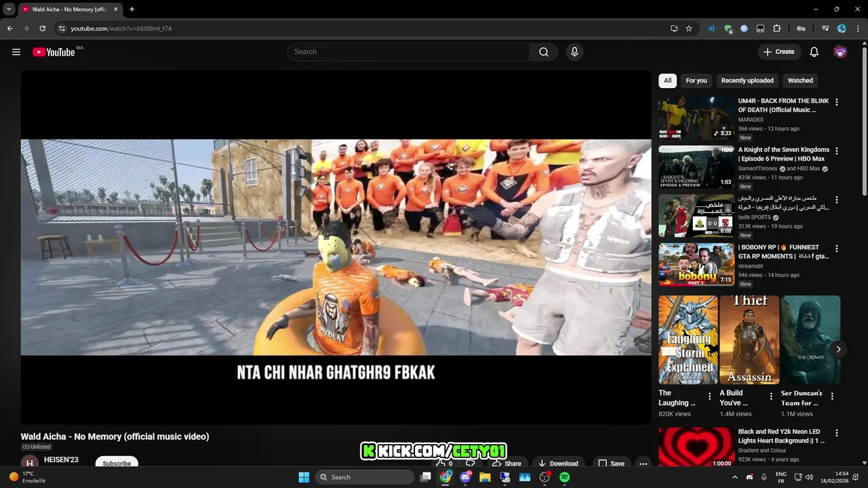
Task: Go to the YouTube home logo
Action: tap(54, 52)
